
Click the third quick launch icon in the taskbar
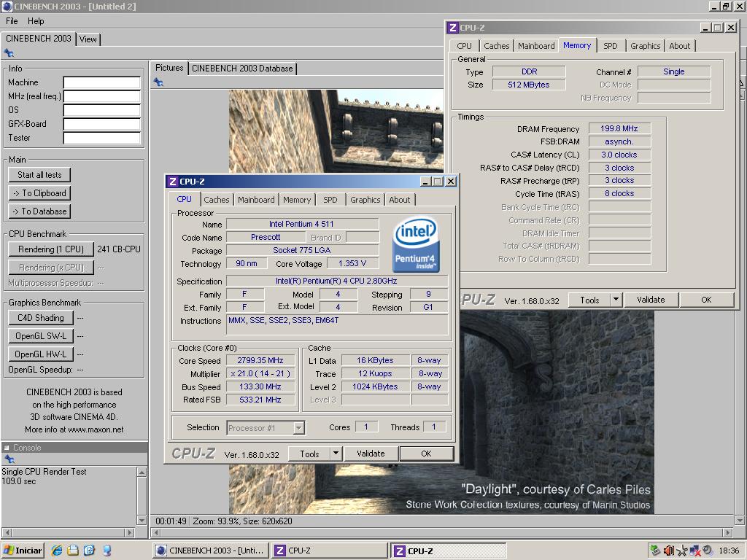tap(89, 551)
